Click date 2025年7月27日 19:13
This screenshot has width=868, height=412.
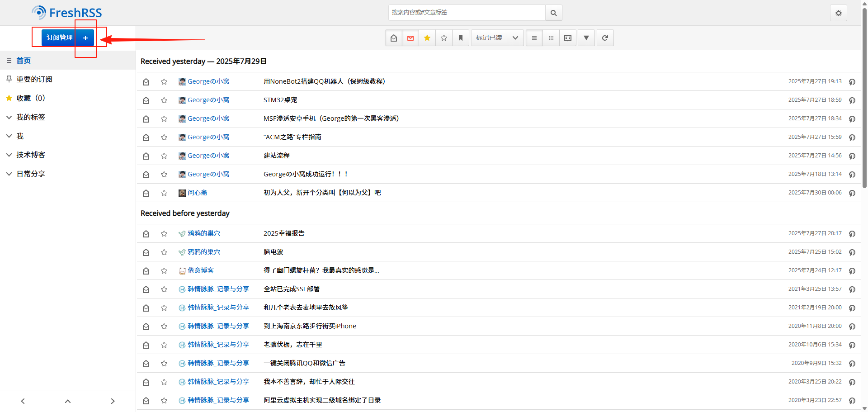[x=815, y=81]
